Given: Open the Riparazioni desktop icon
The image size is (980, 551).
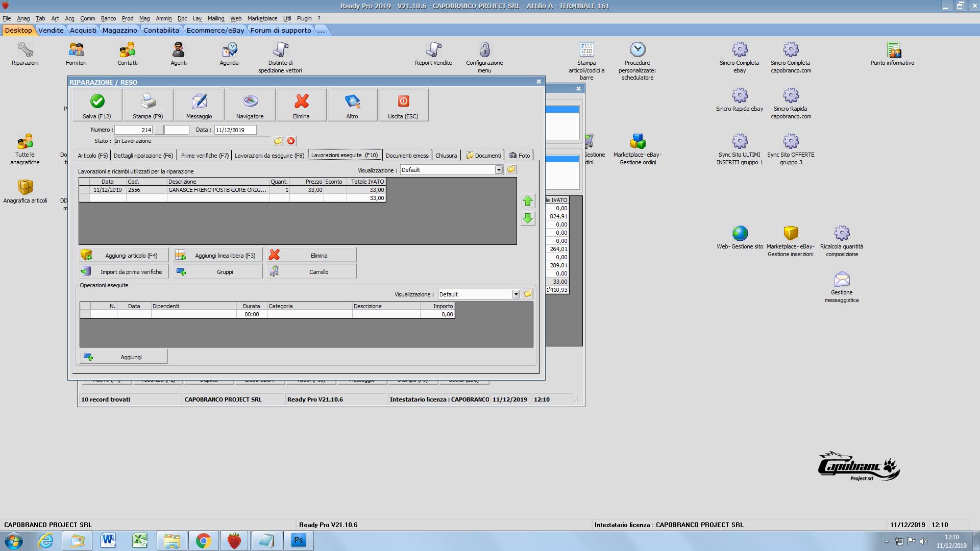Looking at the screenshot, I should [x=25, y=54].
